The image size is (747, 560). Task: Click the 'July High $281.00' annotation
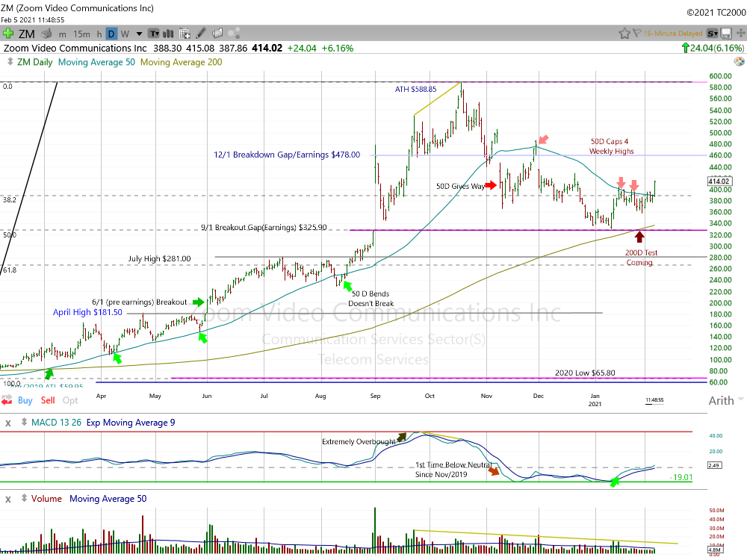pos(160,258)
